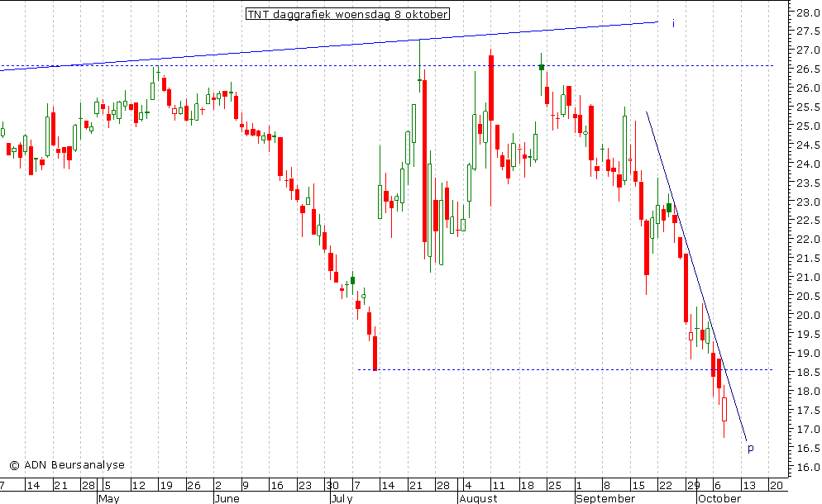Select the 21.0 price level label
Image resolution: width=822 pixels, height=504 pixels.
coord(808,277)
